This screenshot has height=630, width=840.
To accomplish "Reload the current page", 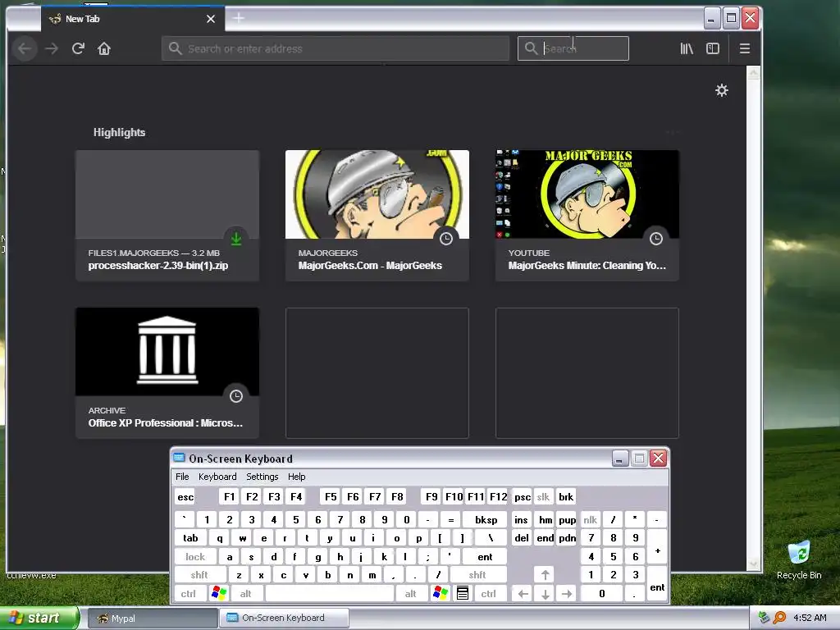I will click(x=78, y=48).
